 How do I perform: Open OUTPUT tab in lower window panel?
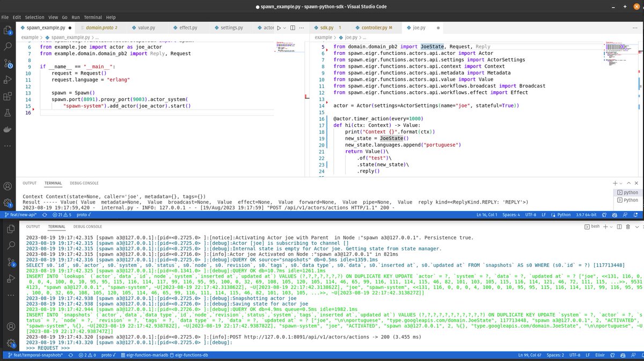pos(33,227)
